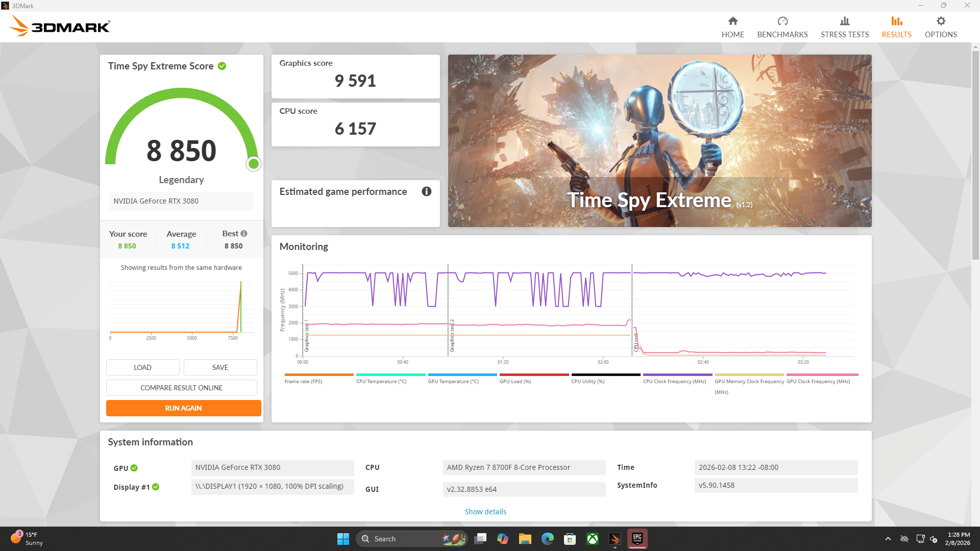Open the HOME navigation tab

[732, 27]
